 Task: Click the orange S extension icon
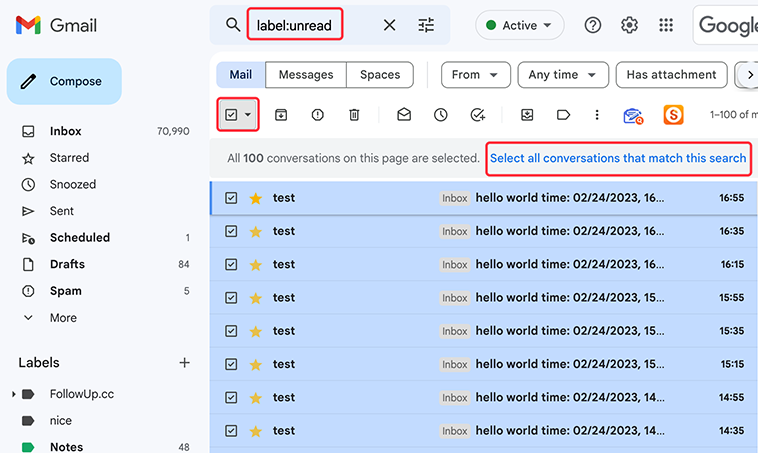tap(673, 115)
